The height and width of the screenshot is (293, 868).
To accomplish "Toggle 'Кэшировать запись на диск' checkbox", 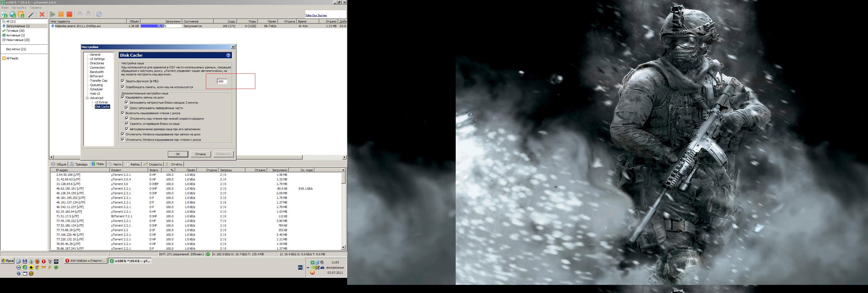I will click(x=123, y=97).
